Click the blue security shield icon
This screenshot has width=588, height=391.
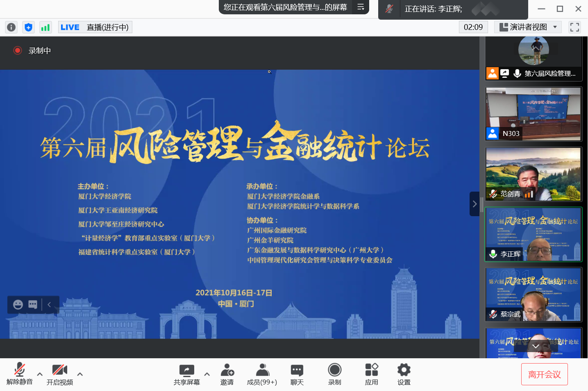pyautogui.click(x=28, y=27)
